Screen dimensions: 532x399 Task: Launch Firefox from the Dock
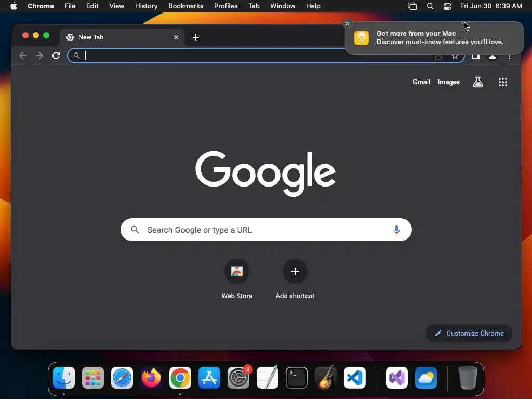click(151, 378)
